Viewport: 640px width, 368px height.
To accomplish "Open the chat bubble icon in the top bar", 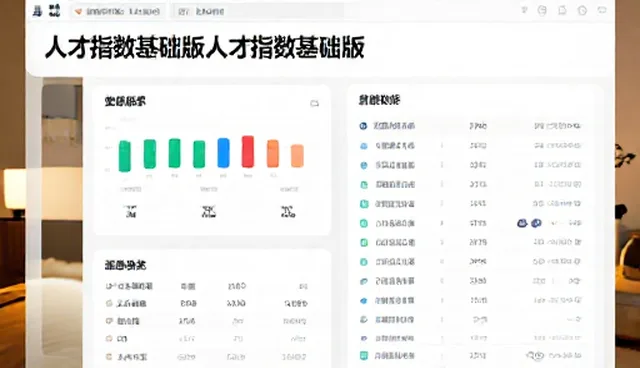I will click(602, 10).
